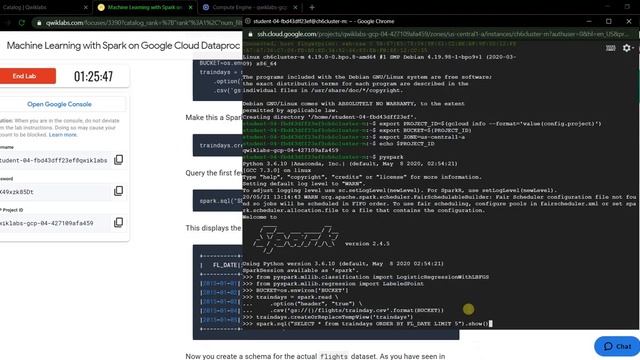Click the terminal line with spark.sql SELECT
The width and height of the screenshot is (640, 360).
367,324
